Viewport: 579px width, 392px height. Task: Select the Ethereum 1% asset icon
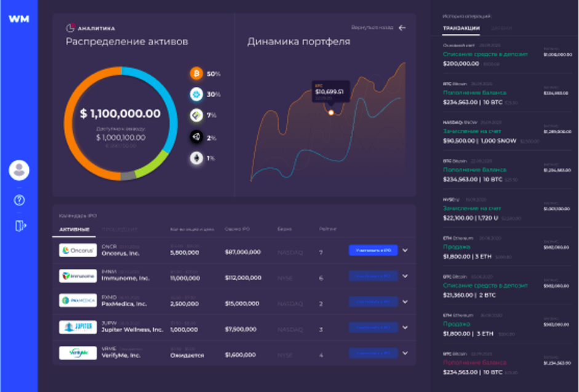pyautogui.click(x=196, y=159)
